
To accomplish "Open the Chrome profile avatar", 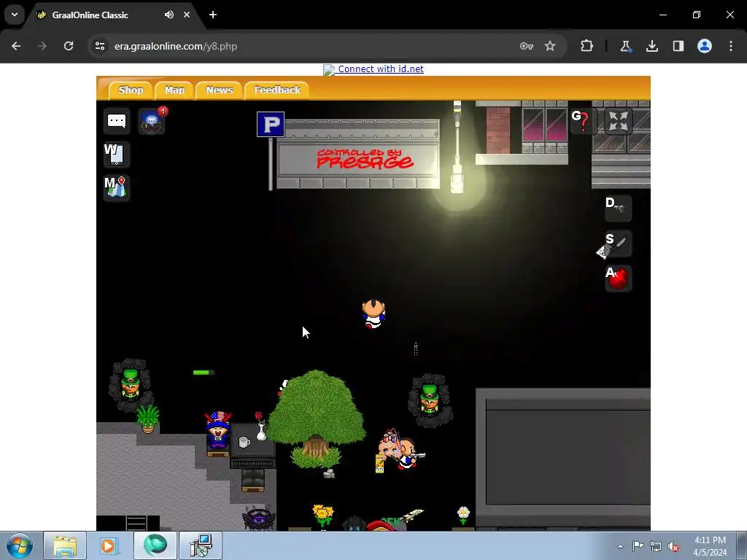I will pos(705,46).
